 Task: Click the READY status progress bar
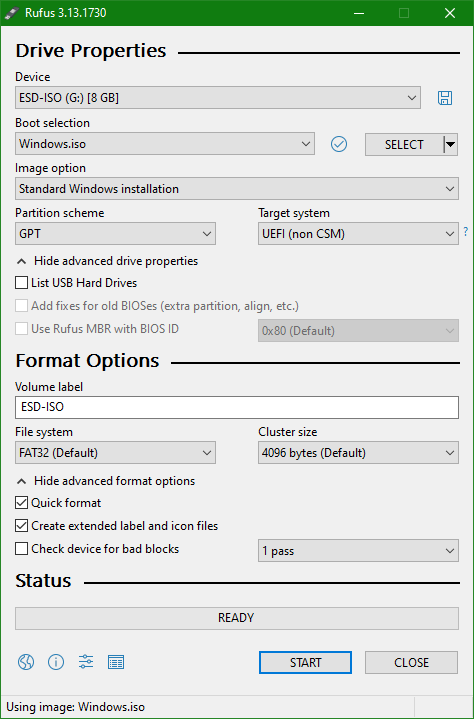click(237, 618)
